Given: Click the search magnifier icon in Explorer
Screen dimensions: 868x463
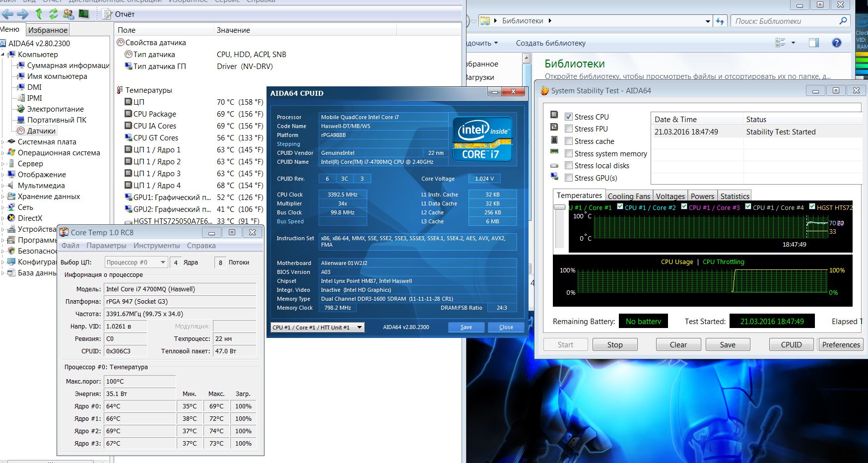Looking at the screenshot, I should click(843, 21).
